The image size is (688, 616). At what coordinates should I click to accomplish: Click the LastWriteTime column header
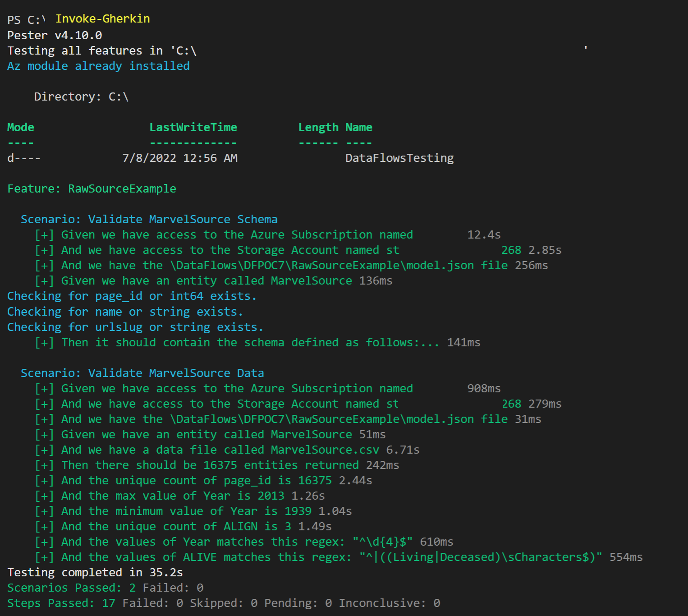[193, 128]
